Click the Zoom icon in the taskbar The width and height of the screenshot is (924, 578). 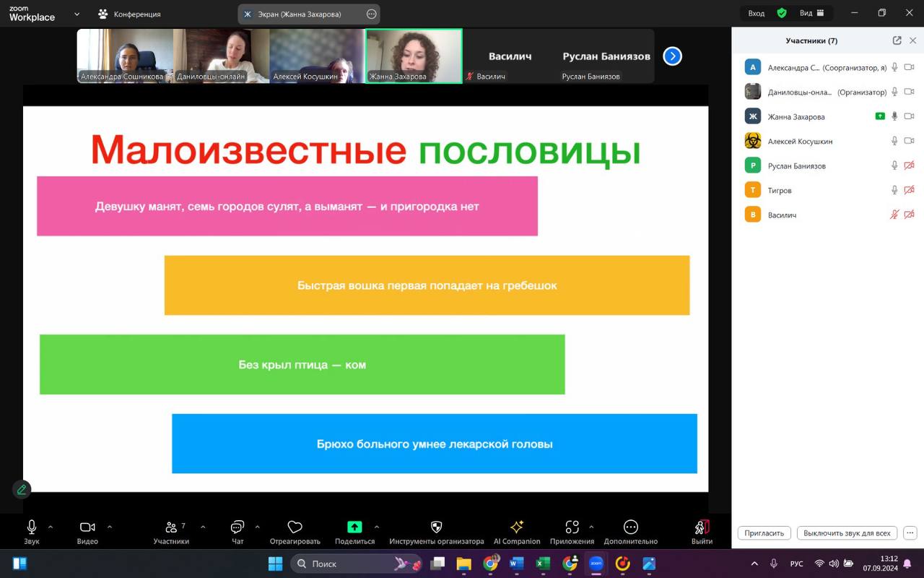tap(596, 564)
